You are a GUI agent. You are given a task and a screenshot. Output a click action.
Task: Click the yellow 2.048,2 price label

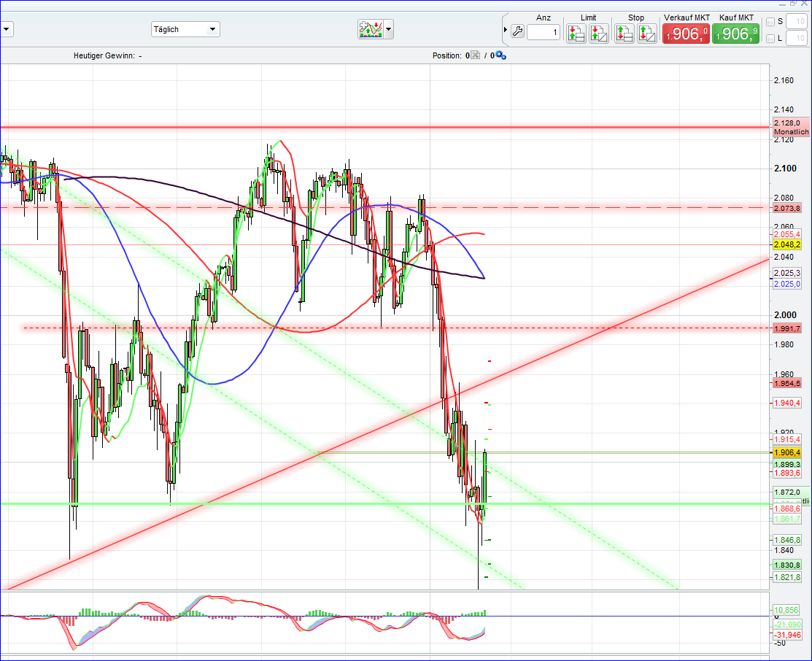click(x=786, y=244)
